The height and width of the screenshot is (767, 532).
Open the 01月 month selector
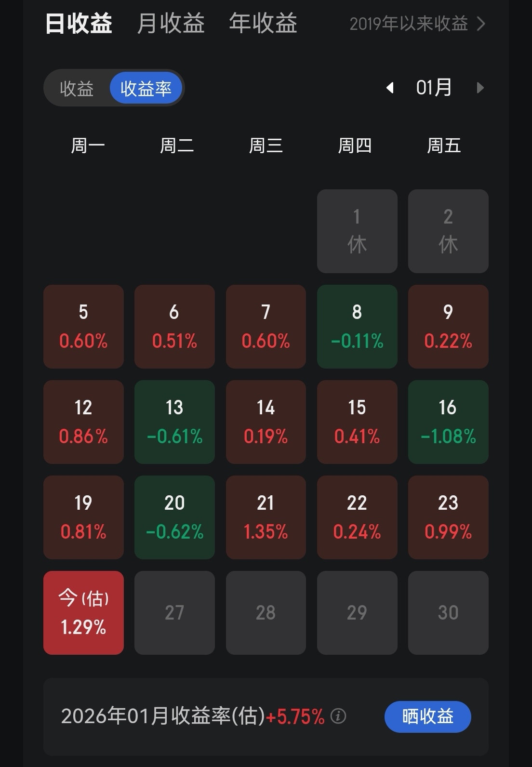pyautogui.click(x=434, y=88)
